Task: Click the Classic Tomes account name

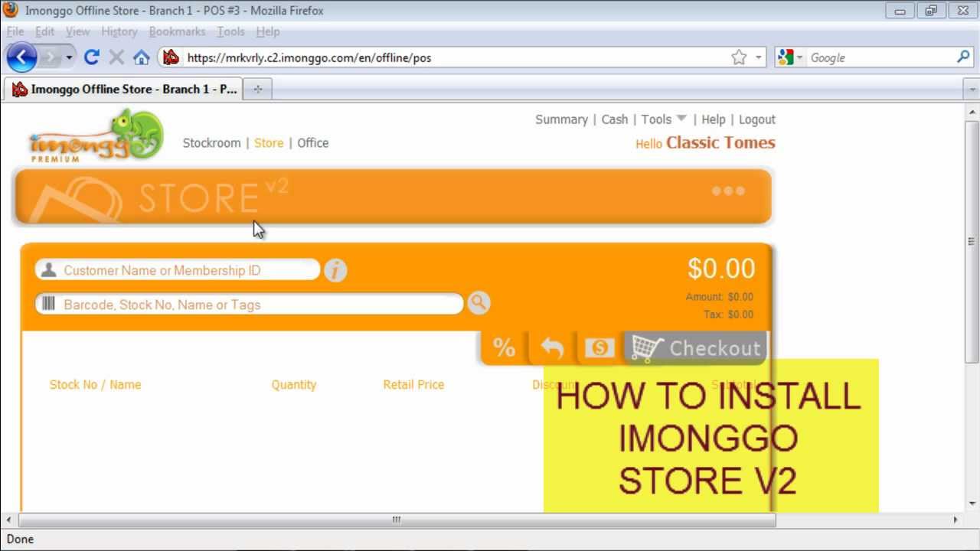Action: coord(720,142)
